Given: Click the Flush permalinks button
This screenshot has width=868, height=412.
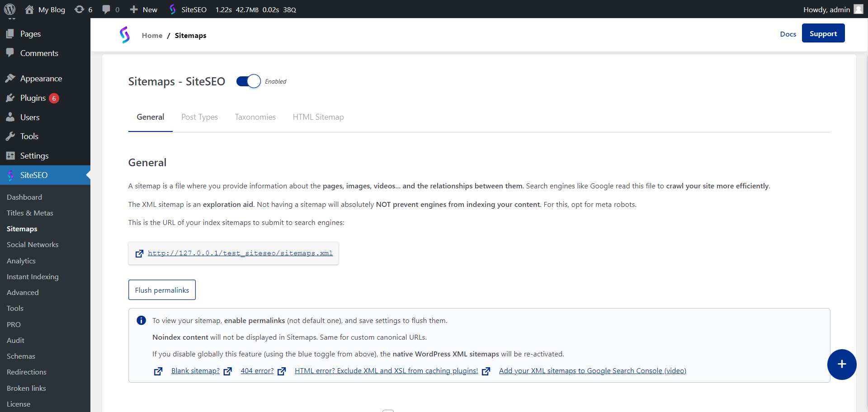Looking at the screenshot, I should 162,290.
